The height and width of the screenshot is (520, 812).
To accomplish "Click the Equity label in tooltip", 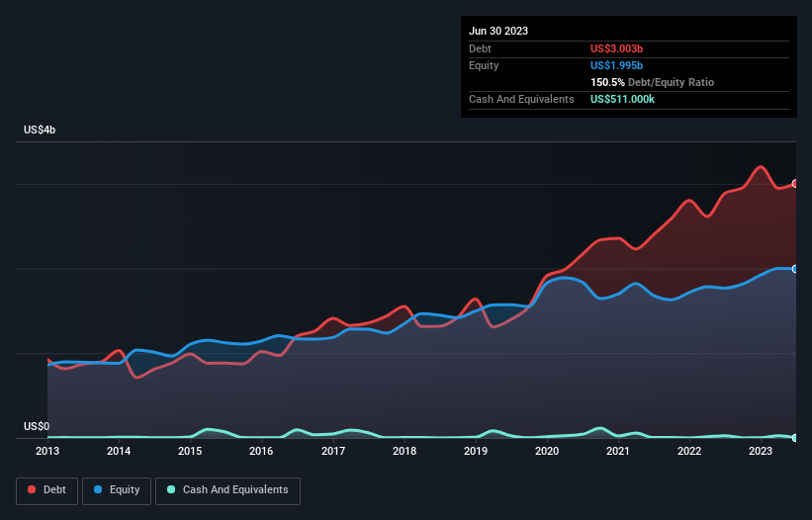I will coord(484,65).
